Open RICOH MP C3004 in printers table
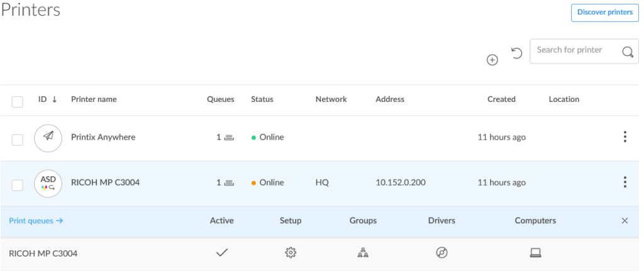The height and width of the screenshot is (271, 644). [106, 182]
